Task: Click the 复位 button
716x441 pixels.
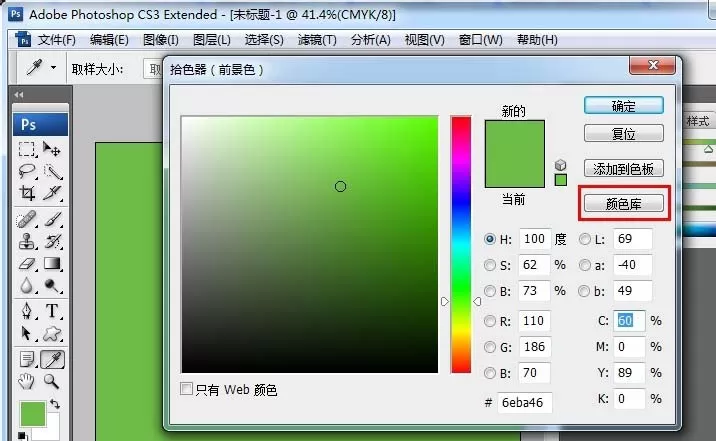Action: [x=624, y=133]
